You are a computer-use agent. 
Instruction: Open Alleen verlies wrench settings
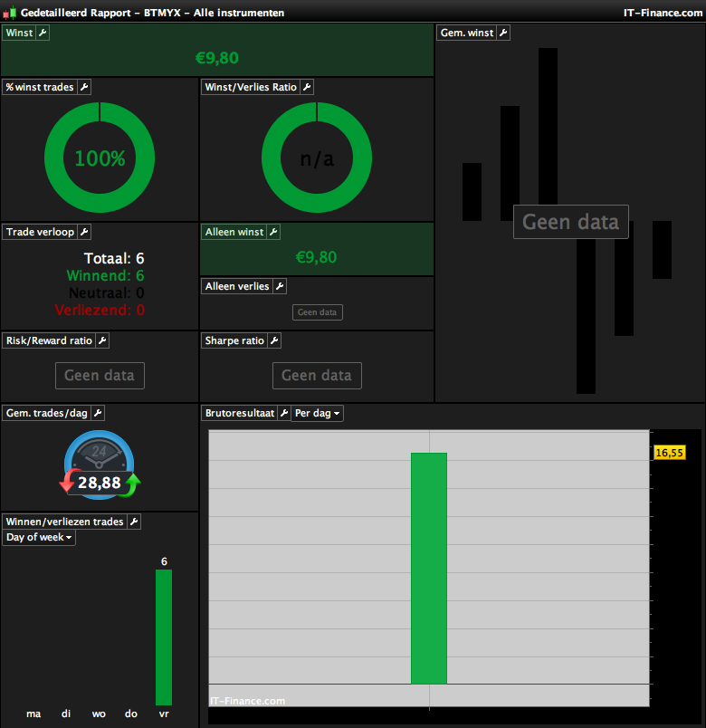click(280, 286)
